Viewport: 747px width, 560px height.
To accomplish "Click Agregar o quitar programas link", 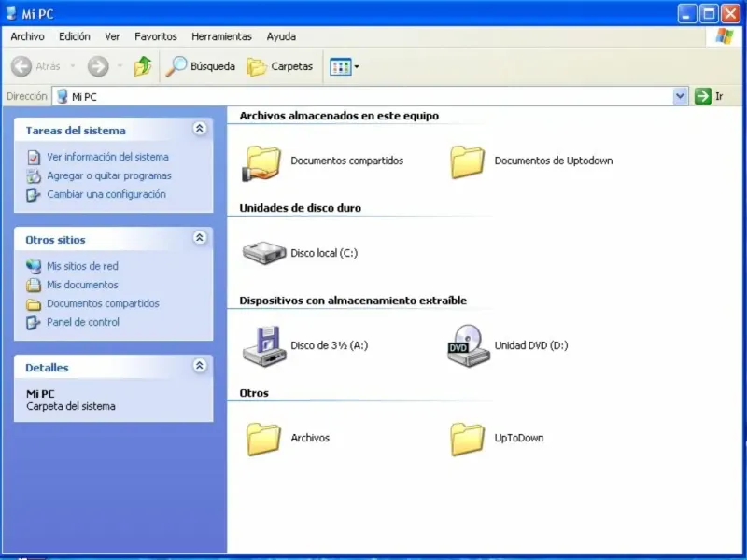I will coord(109,175).
